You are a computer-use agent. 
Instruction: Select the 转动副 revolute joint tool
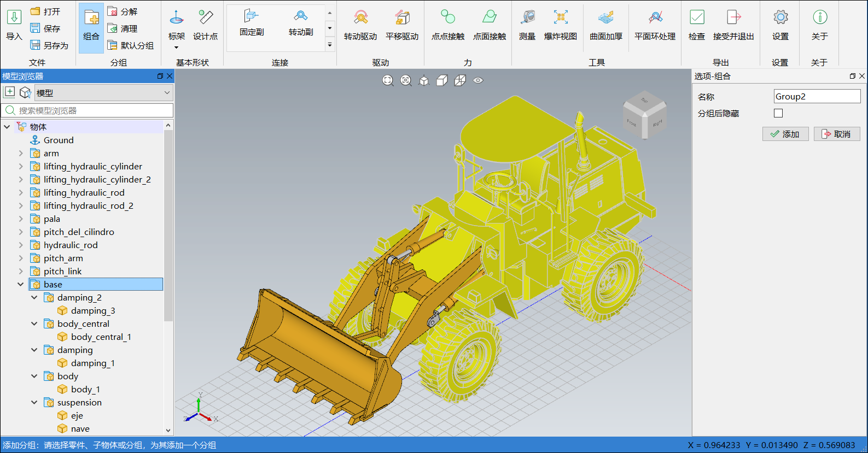pyautogui.click(x=300, y=23)
